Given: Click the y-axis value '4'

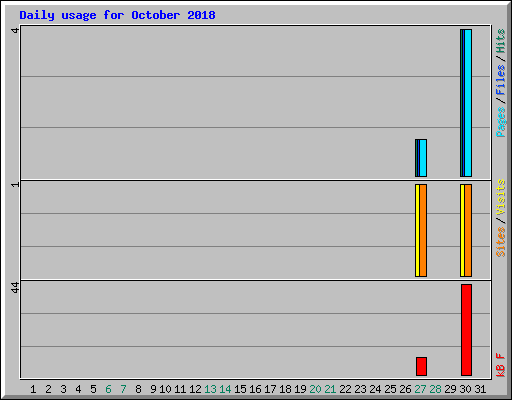Looking at the screenshot, I should coord(15,30).
